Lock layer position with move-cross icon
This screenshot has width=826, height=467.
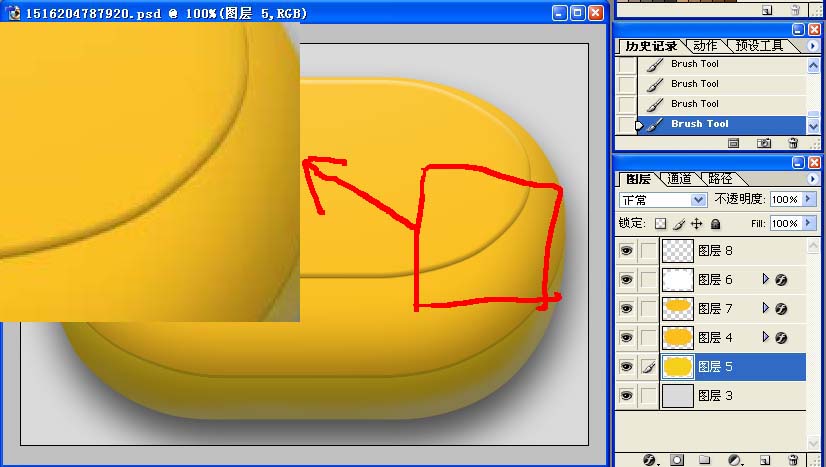coord(696,224)
